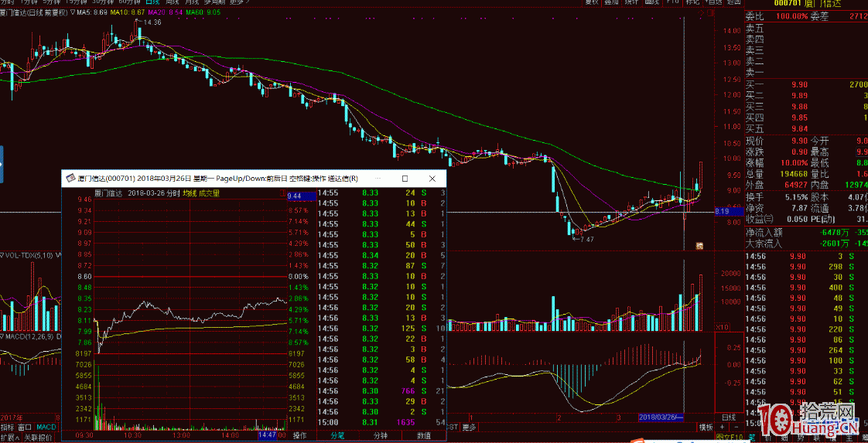Expand the 扩展 panel at bottom
Viewport: 868px width, 443px height.
point(10,438)
